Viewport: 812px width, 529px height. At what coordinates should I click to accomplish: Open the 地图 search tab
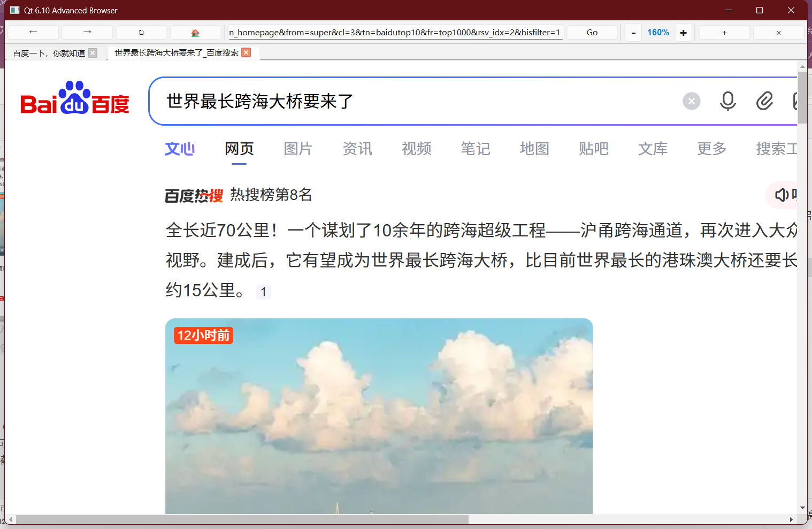(534, 149)
